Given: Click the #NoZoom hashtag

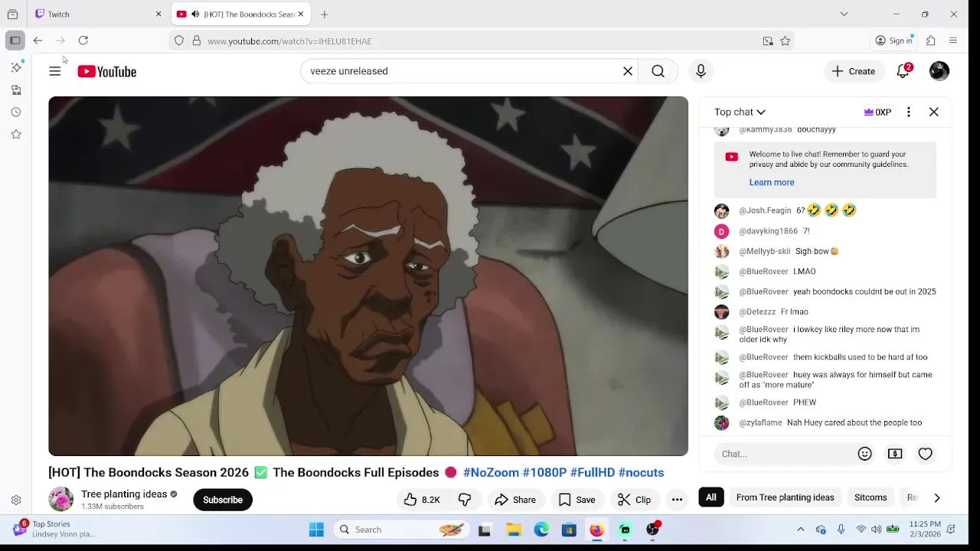Looking at the screenshot, I should click(x=491, y=473).
